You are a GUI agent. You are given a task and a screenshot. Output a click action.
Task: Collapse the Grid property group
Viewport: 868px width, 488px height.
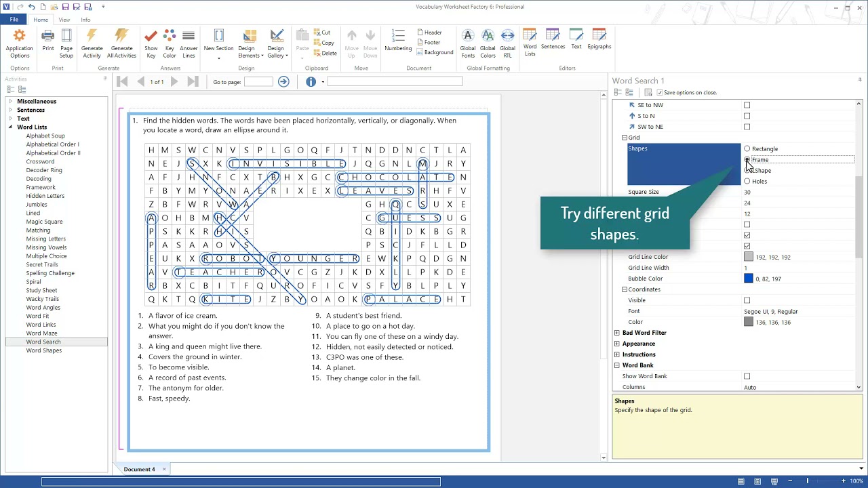click(x=625, y=138)
